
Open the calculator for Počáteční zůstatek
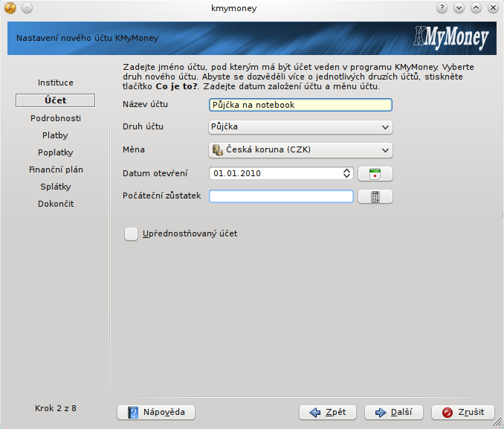pos(375,196)
